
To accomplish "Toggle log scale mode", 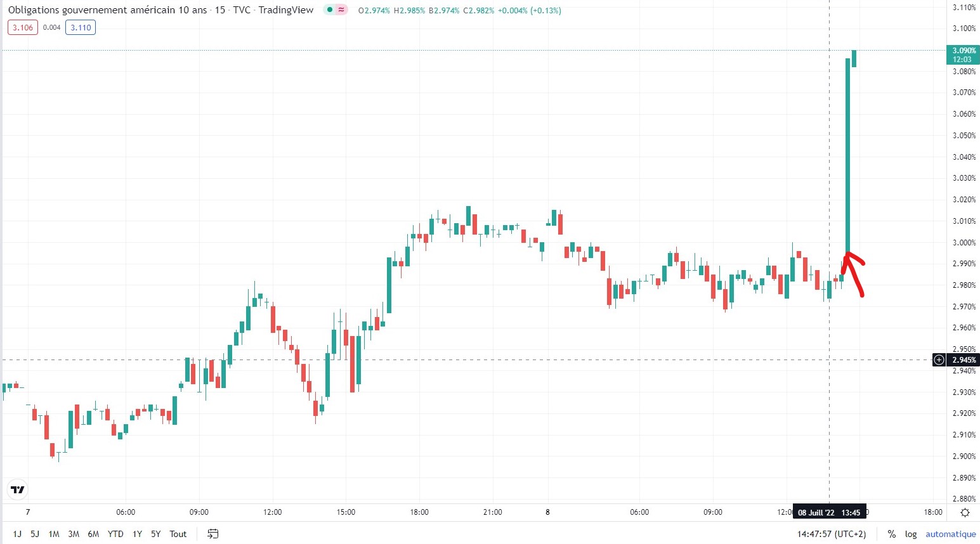I will tap(911, 534).
